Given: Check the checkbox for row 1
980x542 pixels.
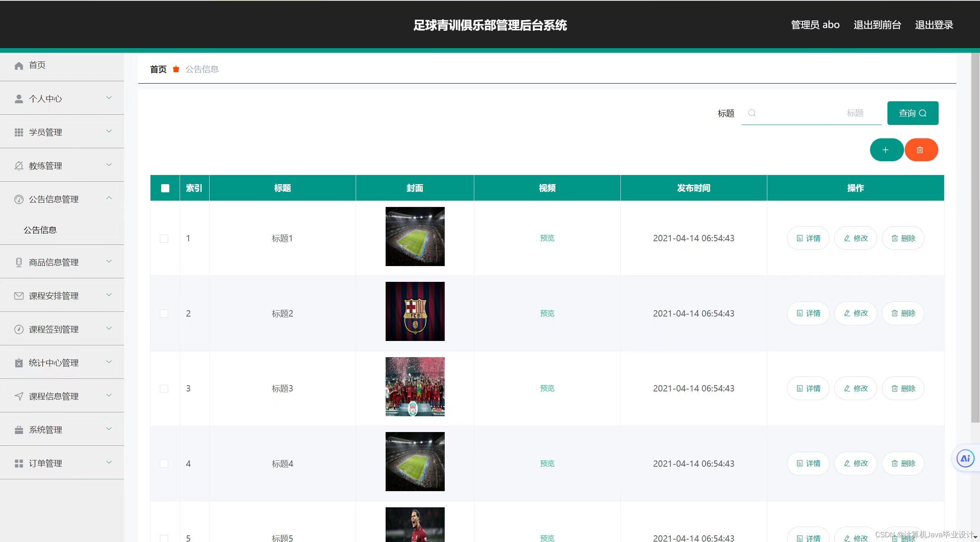Looking at the screenshot, I should (164, 238).
